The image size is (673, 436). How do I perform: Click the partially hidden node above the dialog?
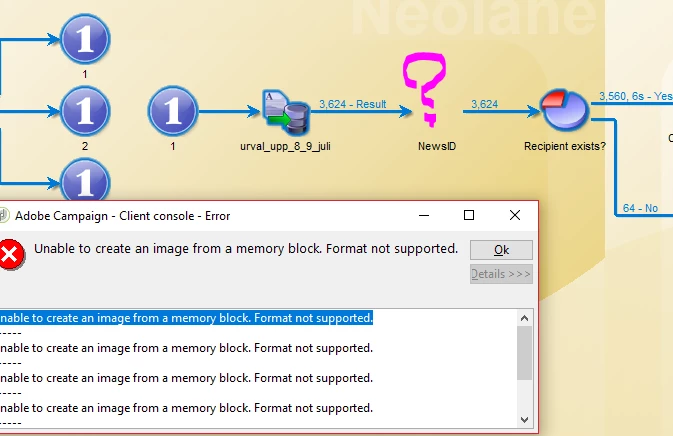[x=85, y=179]
